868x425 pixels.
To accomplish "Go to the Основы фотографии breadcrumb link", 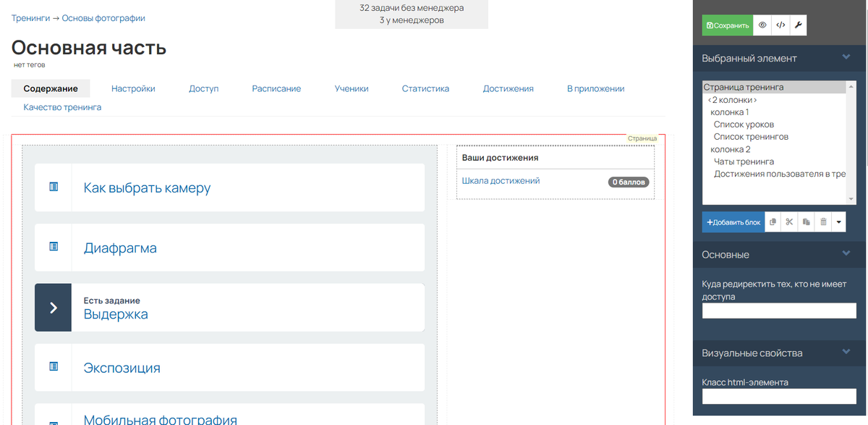I will pyautogui.click(x=103, y=18).
